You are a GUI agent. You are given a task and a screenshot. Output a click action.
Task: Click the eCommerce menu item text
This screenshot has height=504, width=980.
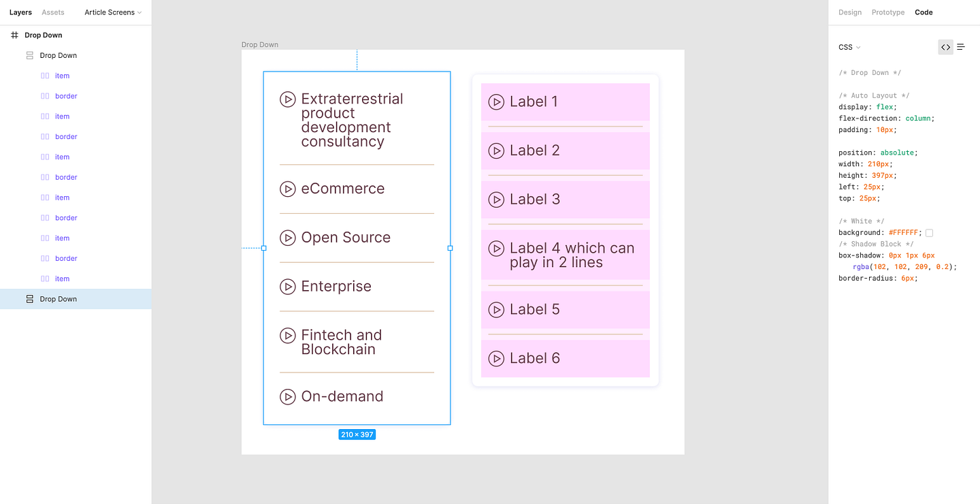(343, 189)
